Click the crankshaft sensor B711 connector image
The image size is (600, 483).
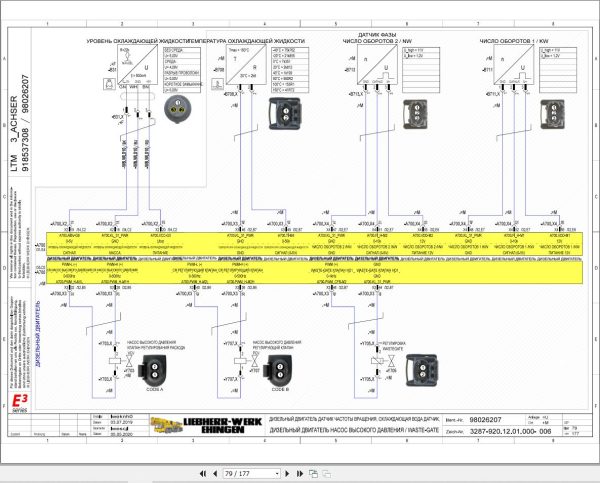tap(552, 114)
